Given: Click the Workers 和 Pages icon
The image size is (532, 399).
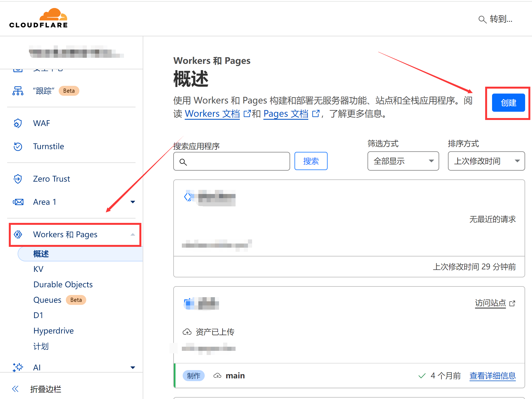Looking at the screenshot, I should click(18, 234).
